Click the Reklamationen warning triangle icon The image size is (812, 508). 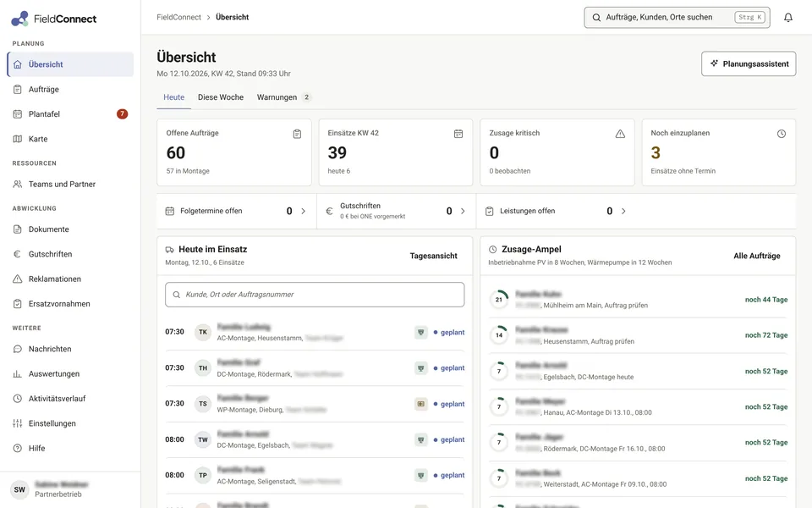[x=18, y=279]
